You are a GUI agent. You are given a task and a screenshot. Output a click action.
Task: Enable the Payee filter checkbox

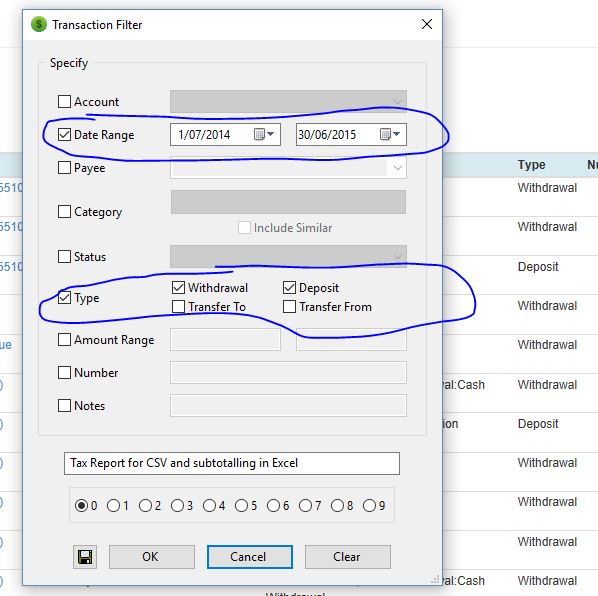pyautogui.click(x=64, y=167)
